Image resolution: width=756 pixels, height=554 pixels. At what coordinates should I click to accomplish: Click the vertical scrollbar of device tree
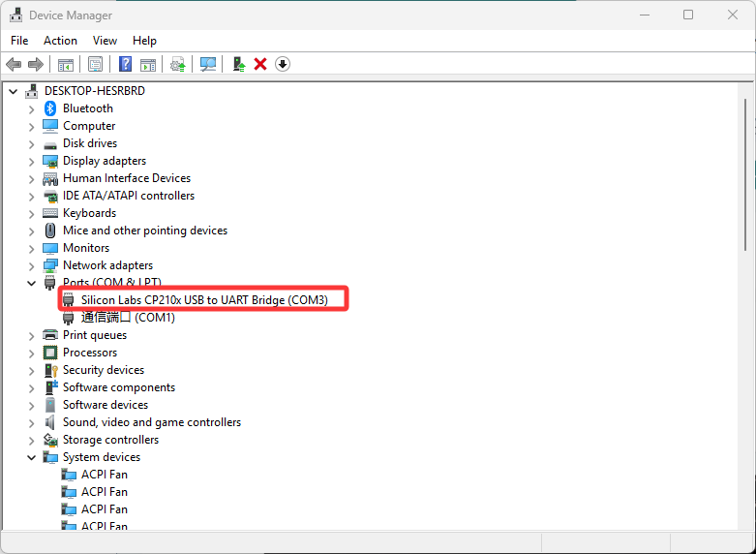pos(746,173)
